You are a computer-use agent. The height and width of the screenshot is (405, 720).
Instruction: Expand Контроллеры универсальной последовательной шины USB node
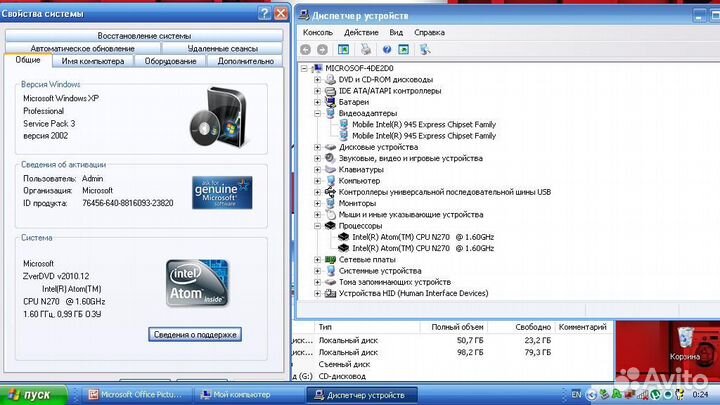coord(317,192)
